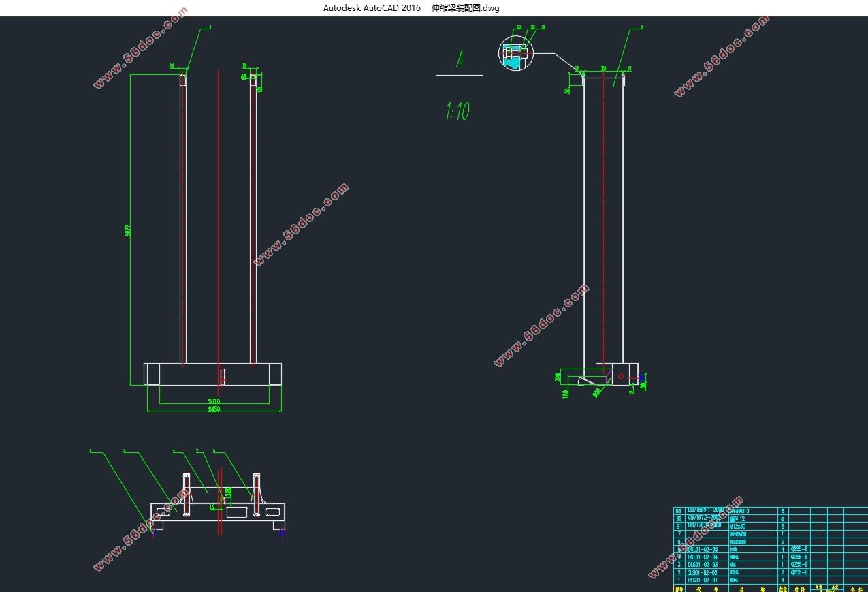Select the M12x50 bolt specification cell

coord(737,526)
